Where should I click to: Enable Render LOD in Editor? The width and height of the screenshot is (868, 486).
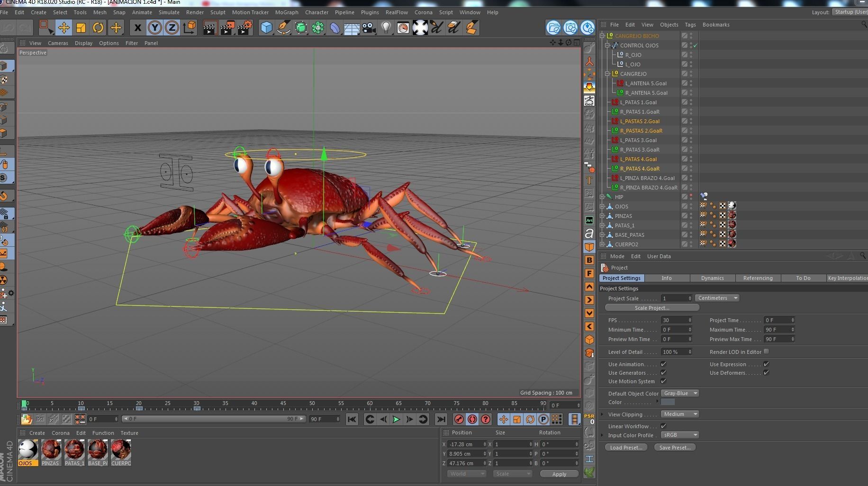[x=766, y=351]
